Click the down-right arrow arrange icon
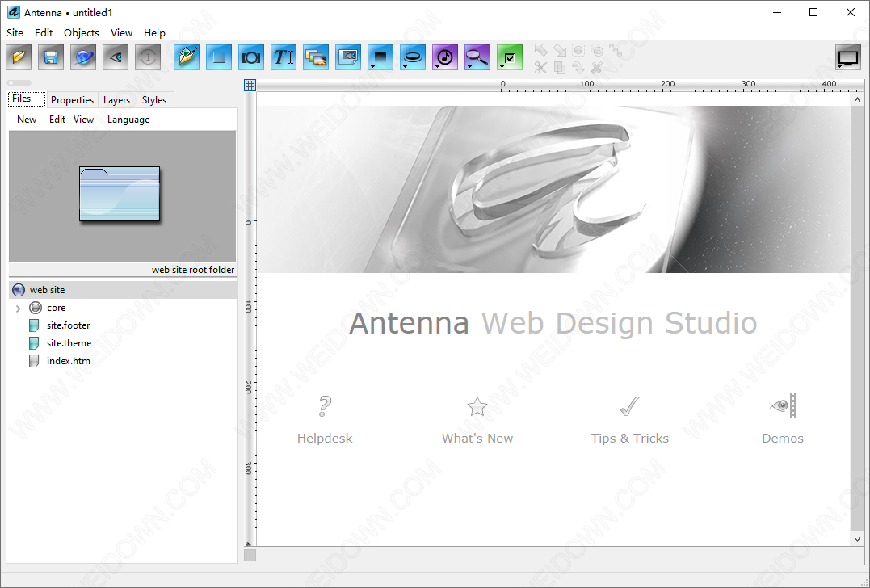870x588 pixels. click(560, 50)
